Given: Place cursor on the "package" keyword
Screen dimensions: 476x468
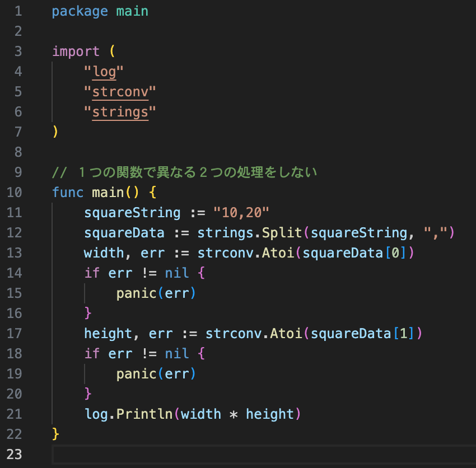Looking at the screenshot, I should [x=80, y=11].
